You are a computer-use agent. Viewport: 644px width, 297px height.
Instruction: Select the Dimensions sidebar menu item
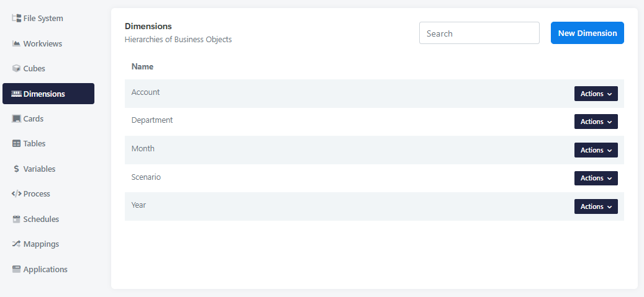(x=48, y=94)
